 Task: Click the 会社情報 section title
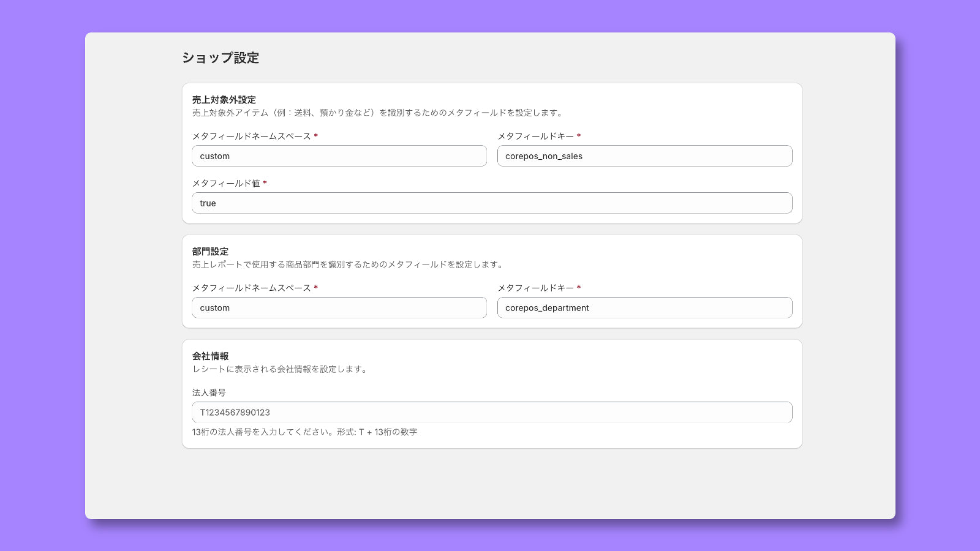point(210,356)
